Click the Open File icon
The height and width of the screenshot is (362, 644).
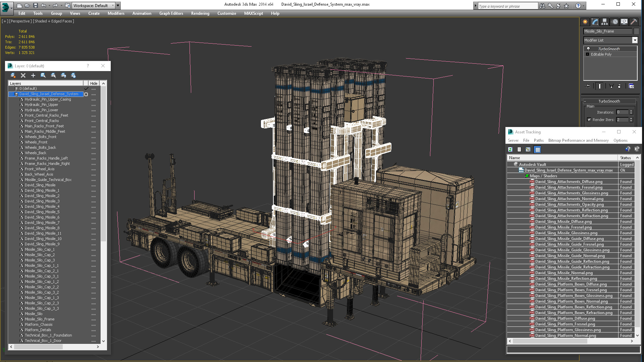coord(27,5)
